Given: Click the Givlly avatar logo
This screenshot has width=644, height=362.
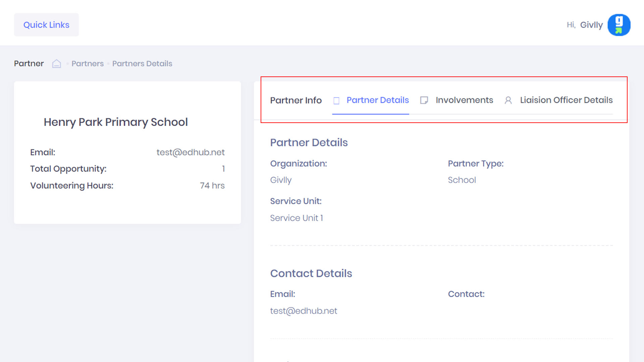Looking at the screenshot, I should 619,25.
